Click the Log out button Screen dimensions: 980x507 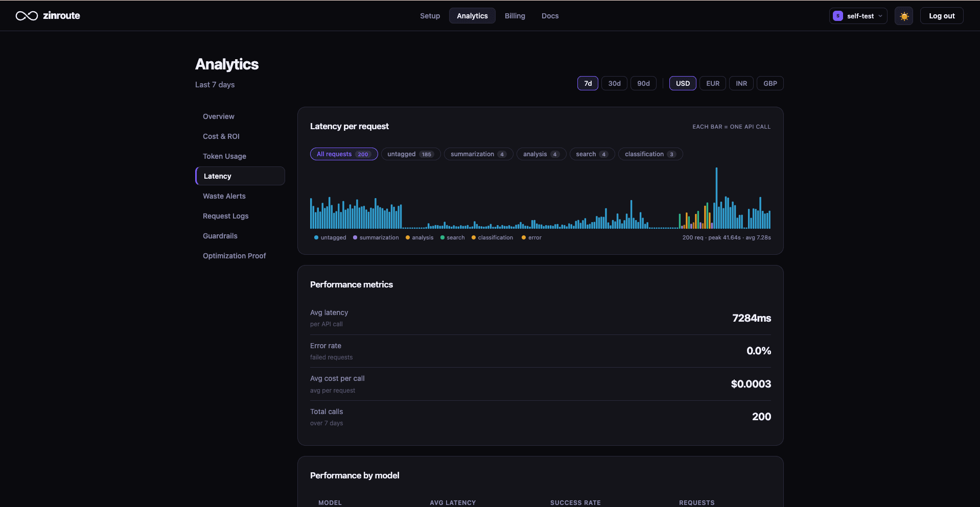941,15
